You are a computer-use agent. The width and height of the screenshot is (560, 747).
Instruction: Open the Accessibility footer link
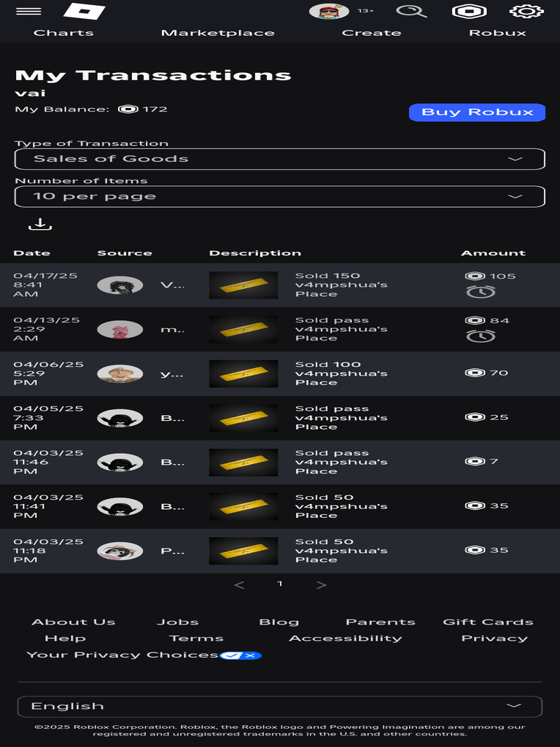click(x=346, y=639)
